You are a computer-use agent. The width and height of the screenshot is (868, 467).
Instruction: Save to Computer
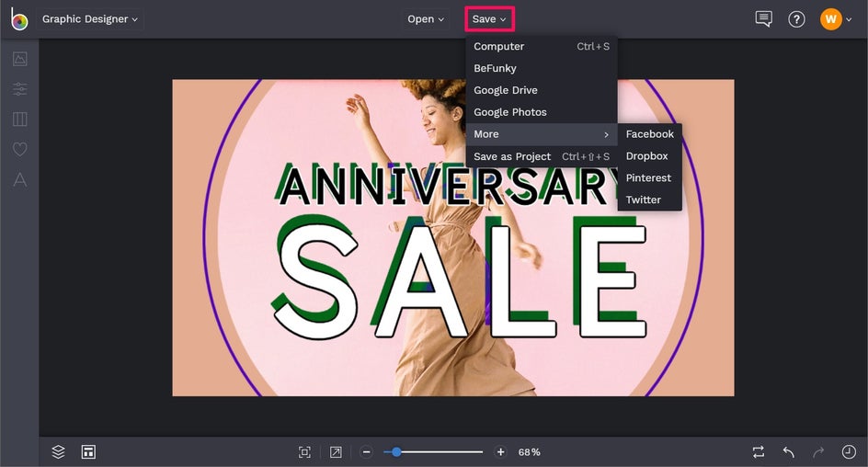click(x=542, y=47)
